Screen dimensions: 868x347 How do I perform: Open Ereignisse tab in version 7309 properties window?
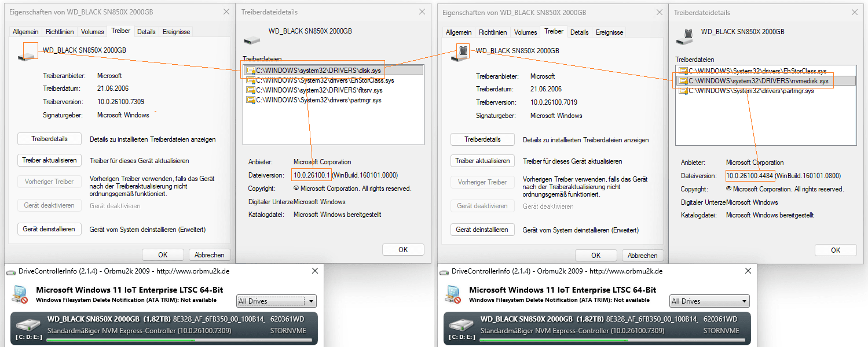click(x=177, y=32)
